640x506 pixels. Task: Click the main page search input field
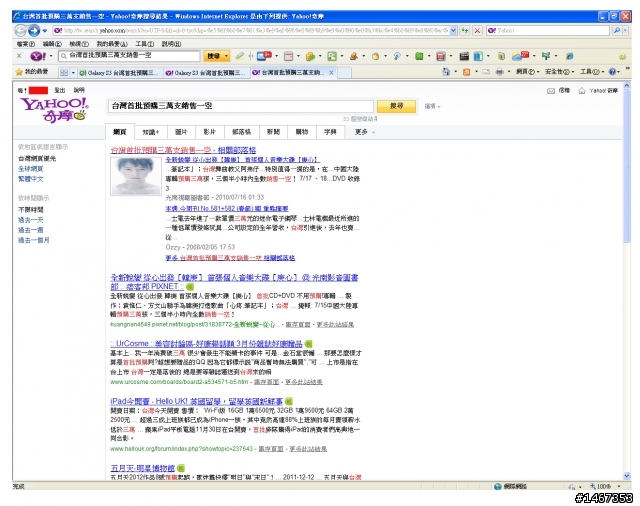[x=240, y=106]
